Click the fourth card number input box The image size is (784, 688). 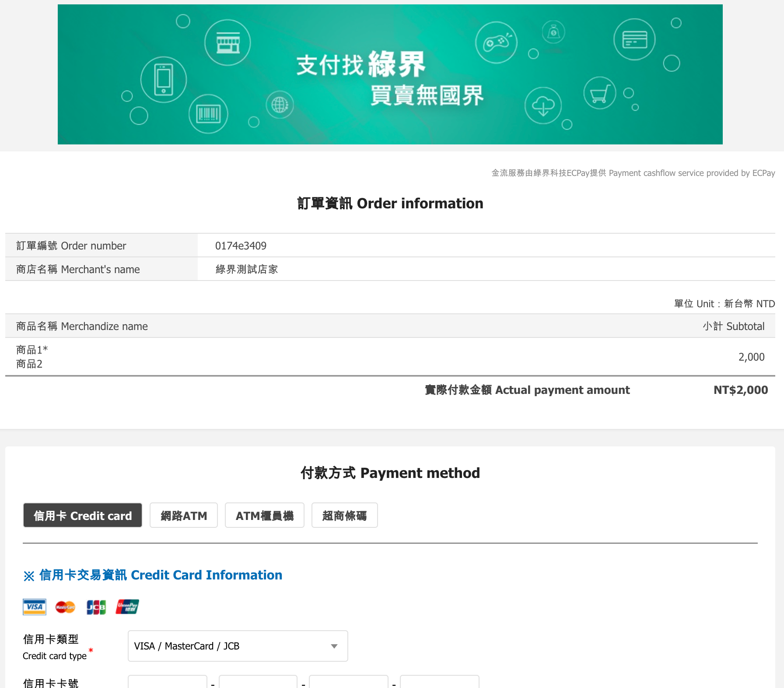click(x=440, y=681)
